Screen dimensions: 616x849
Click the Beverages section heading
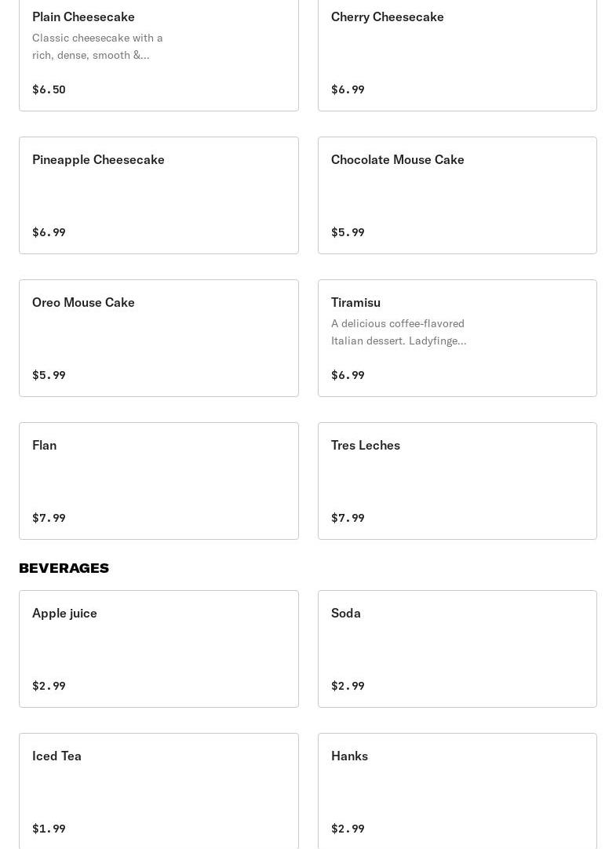(64, 568)
